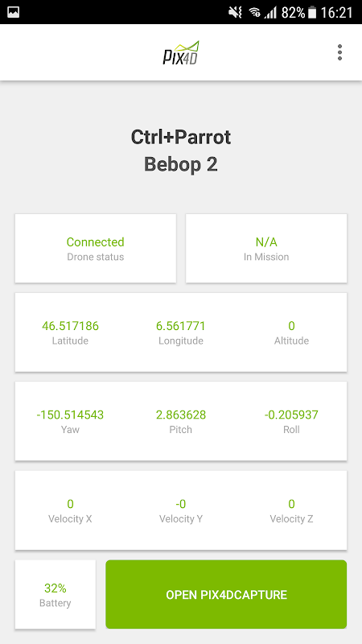Open Pix4Dcapture with the green button
362x644 pixels.
coord(226,594)
